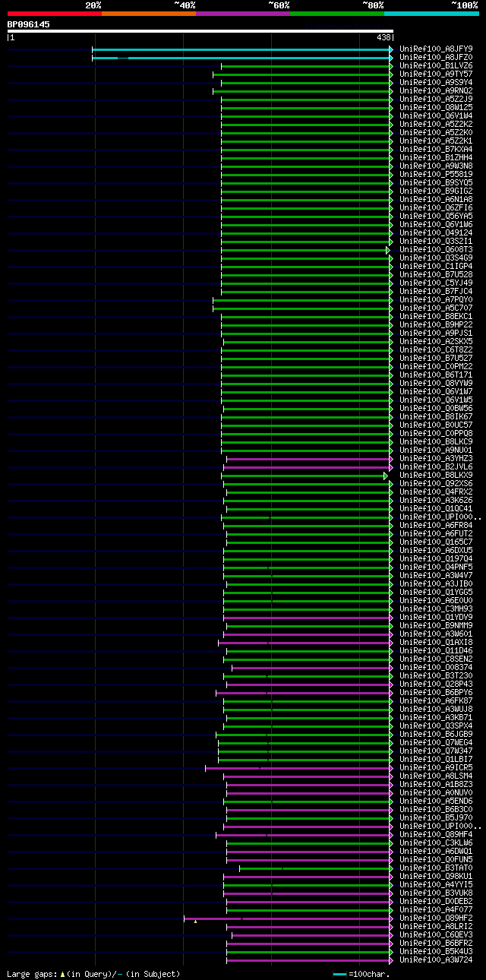This screenshot has height=980, width=486.
Task: Click the UniRef100_A5Z2J9 label
Action: coord(436,100)
